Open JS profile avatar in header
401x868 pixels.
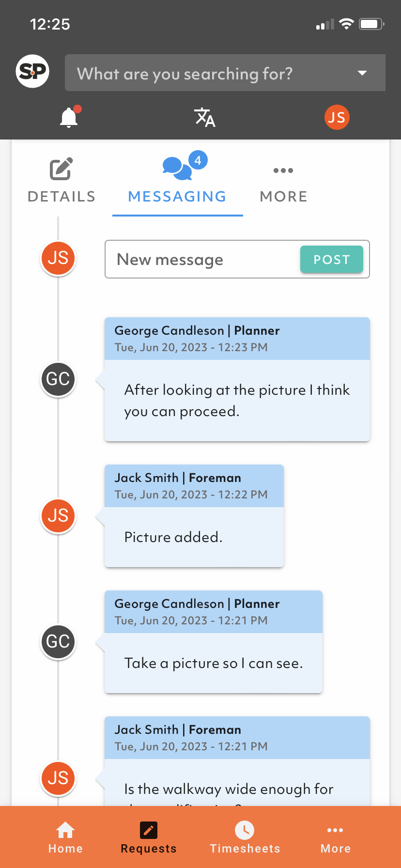coord(337,117)
